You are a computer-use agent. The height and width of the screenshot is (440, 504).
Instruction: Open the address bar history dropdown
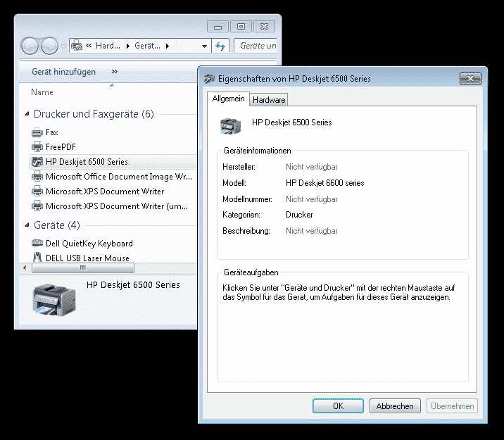(x=204, y=46)
